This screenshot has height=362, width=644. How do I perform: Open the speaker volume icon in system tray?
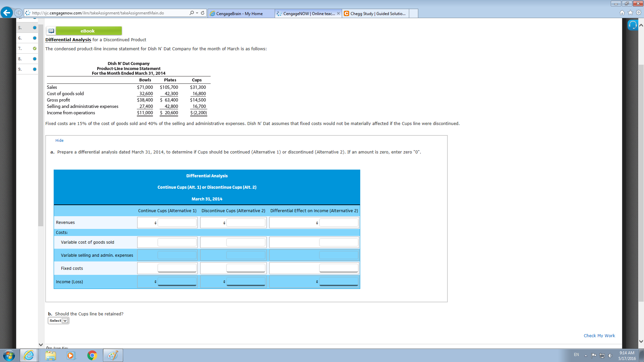coord(611,355)
